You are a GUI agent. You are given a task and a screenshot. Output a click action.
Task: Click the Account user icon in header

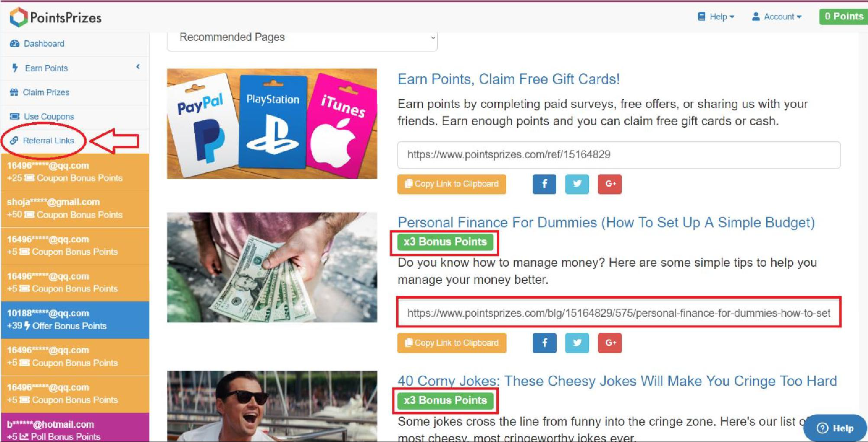click(756, 17)
